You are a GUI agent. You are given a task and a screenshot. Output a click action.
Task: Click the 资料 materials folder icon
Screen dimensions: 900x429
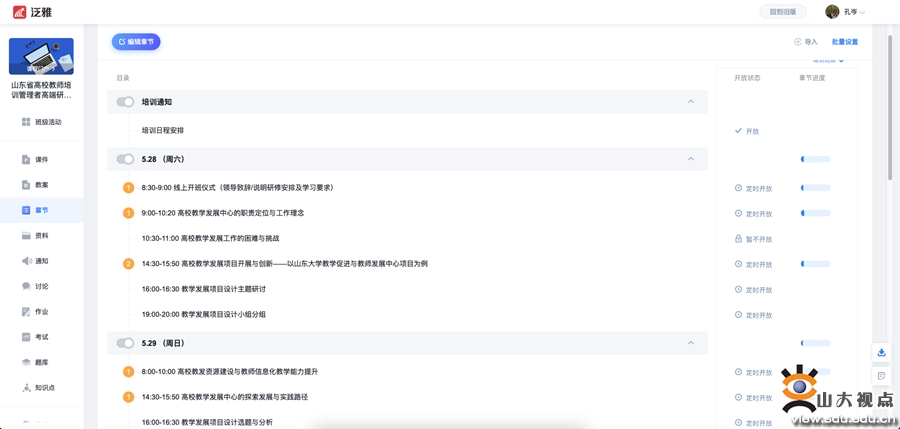point(26,236)
